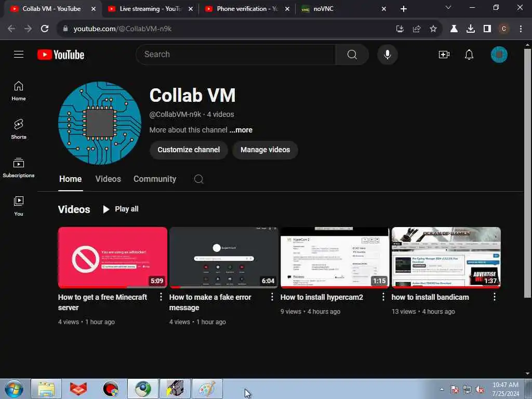Close the Live streaming tab
The image size is (532, 399).
tap(191, 9)
